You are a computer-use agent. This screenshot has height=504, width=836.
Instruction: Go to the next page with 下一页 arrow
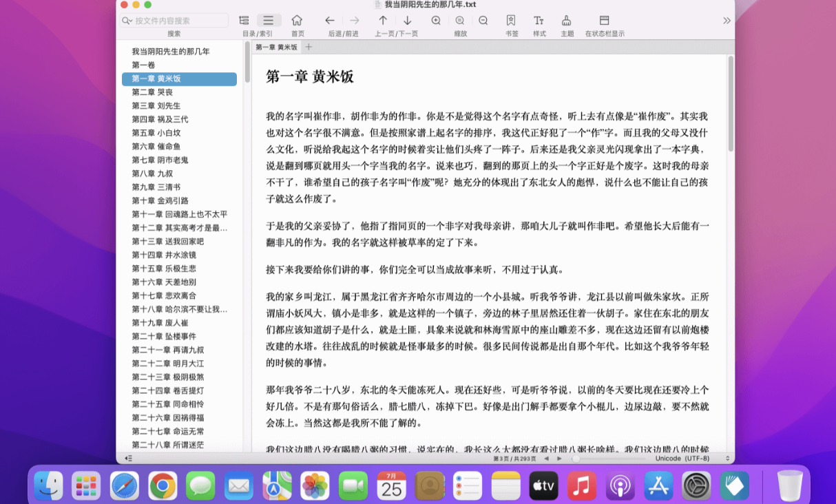[x=408, y=20]
